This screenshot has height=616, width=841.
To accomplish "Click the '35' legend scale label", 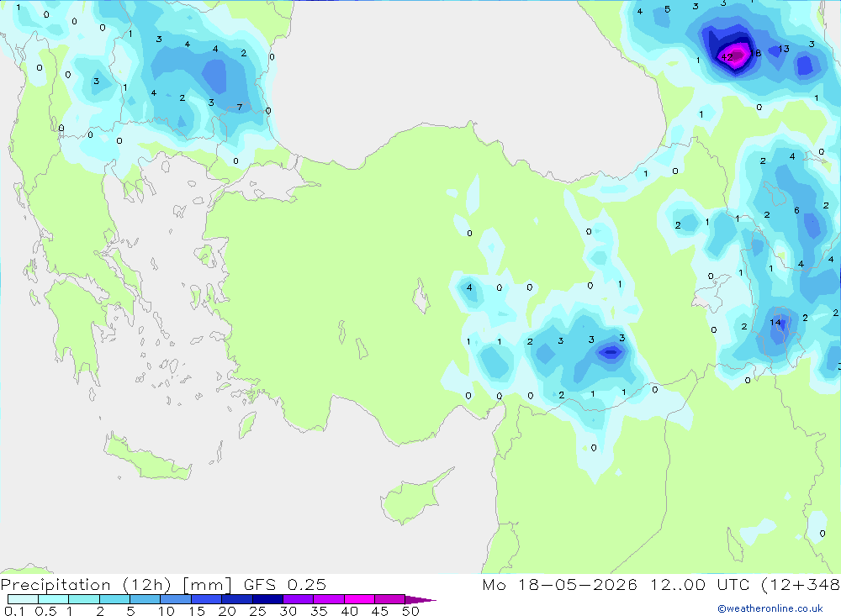I will [x=319, y=611].
